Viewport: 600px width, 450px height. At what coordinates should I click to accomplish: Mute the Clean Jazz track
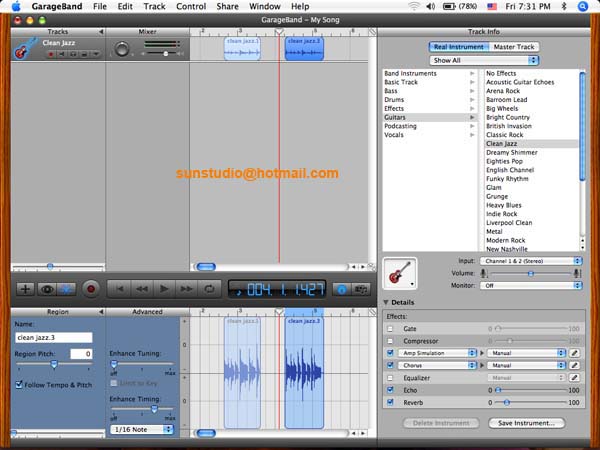tap(62, 54)
